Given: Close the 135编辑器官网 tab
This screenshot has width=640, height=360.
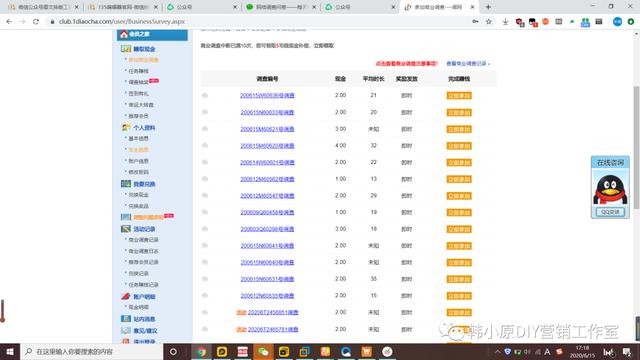Looking at the screenshot, I should (x=156, y=7).
